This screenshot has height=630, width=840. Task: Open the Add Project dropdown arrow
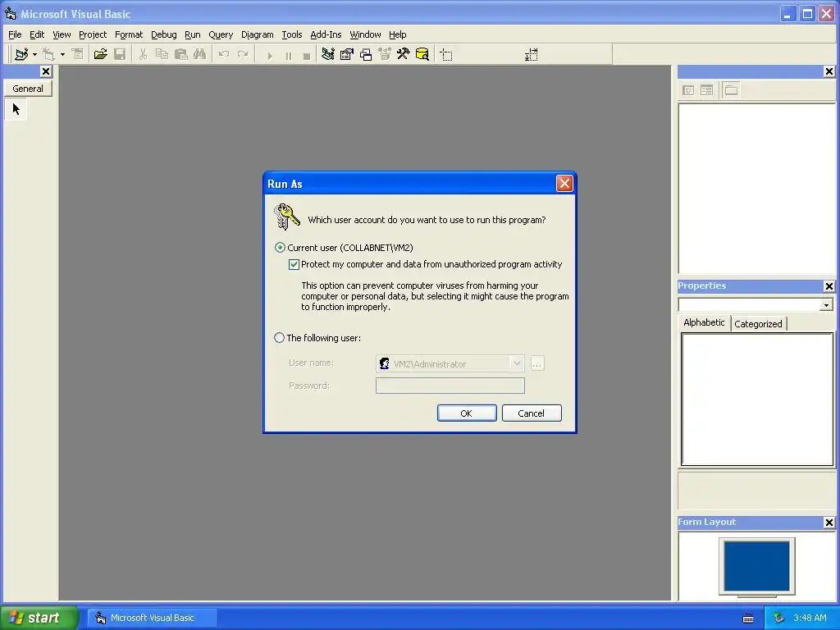pos(34,54)
